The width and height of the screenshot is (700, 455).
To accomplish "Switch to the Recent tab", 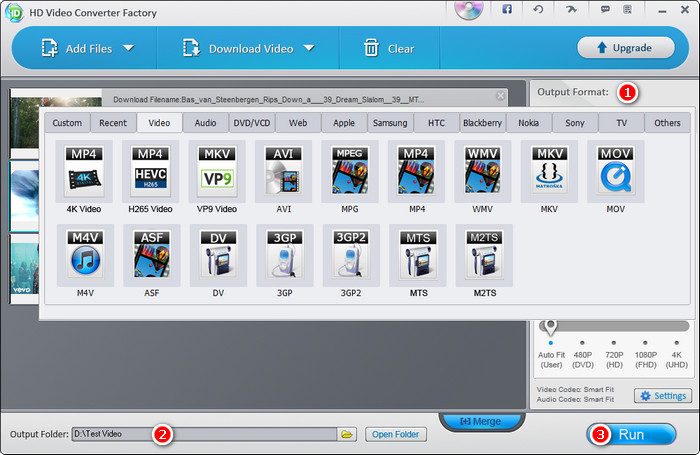I will [x=113, y=123].
